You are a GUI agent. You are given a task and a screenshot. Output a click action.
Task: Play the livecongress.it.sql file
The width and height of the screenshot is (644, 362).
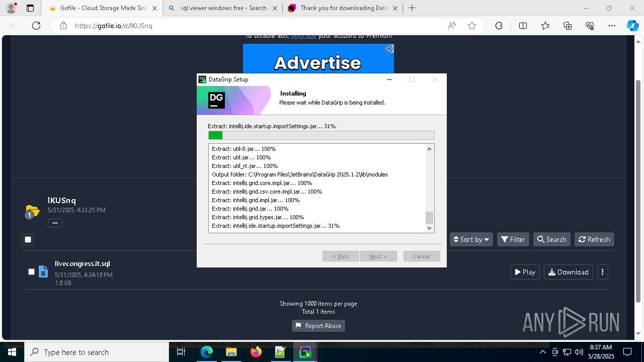point(525,272)
